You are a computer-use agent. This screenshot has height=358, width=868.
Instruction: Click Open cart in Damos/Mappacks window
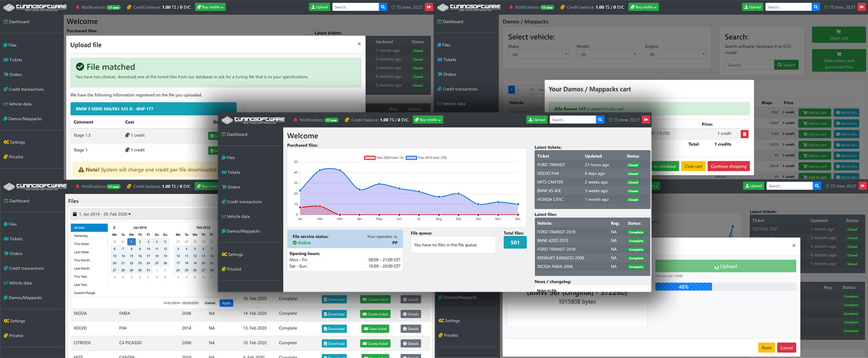pyautogui.click(x=838, y=34)
